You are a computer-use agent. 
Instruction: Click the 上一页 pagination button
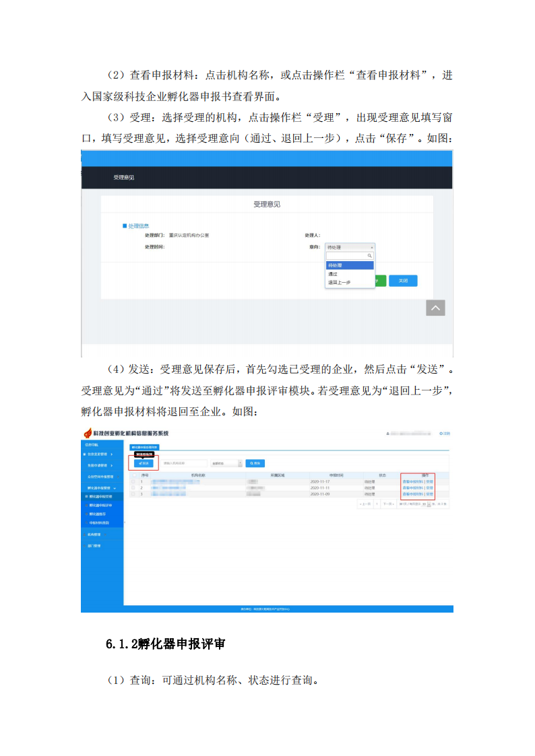365,504
